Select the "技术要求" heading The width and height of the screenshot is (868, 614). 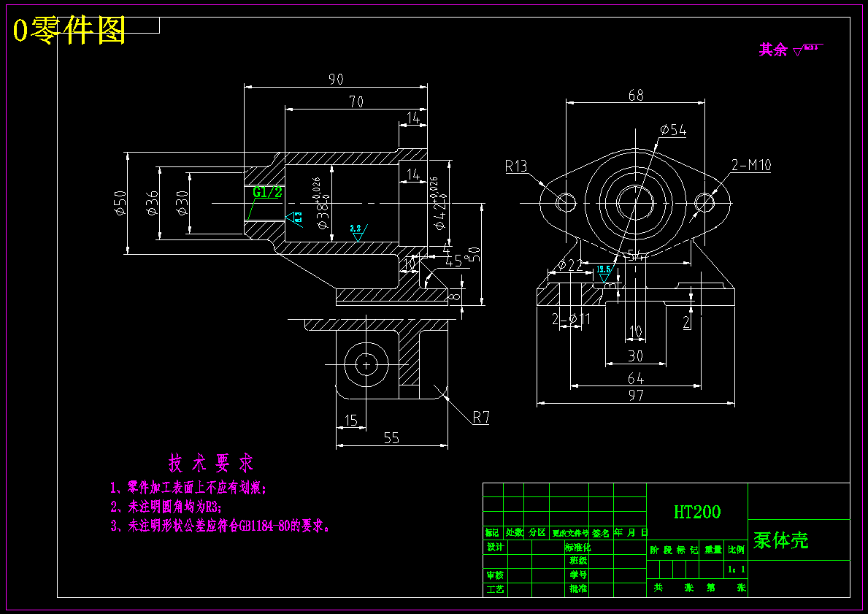click(210, 462)
